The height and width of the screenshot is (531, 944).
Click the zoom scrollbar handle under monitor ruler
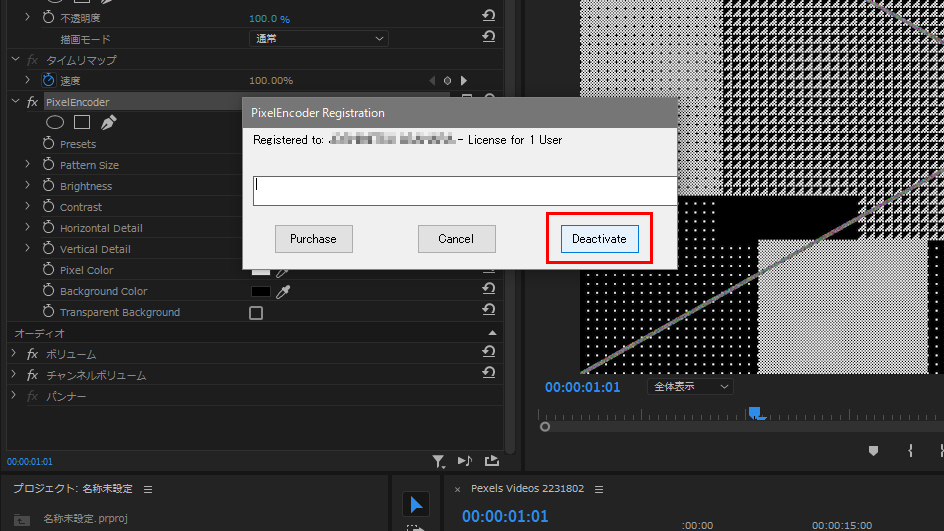(545, 427)
